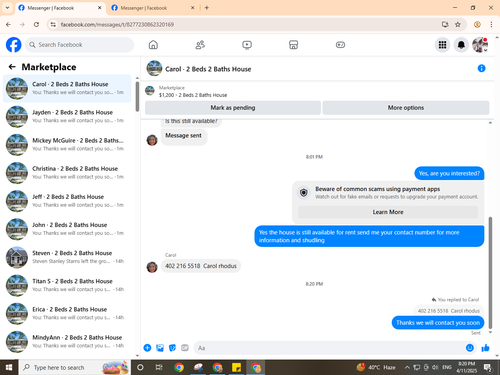Open the Gaming icon in top nav

tap(340, 45)
